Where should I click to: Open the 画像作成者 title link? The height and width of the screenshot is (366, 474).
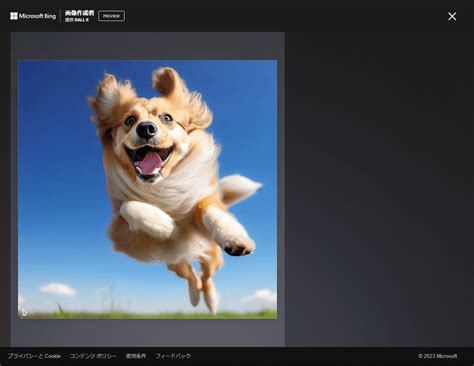(79, 13)
